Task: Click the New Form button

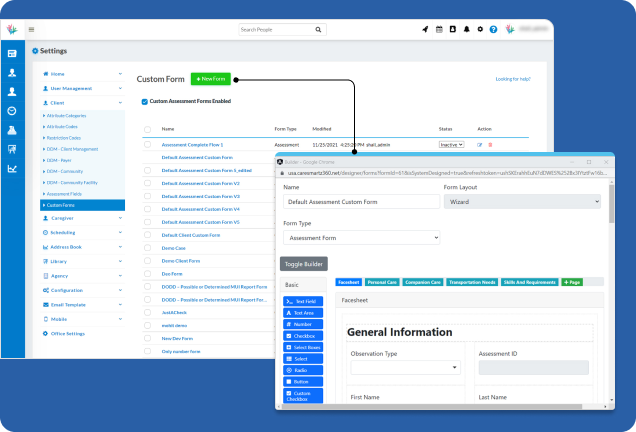Action: coord(211,78)
